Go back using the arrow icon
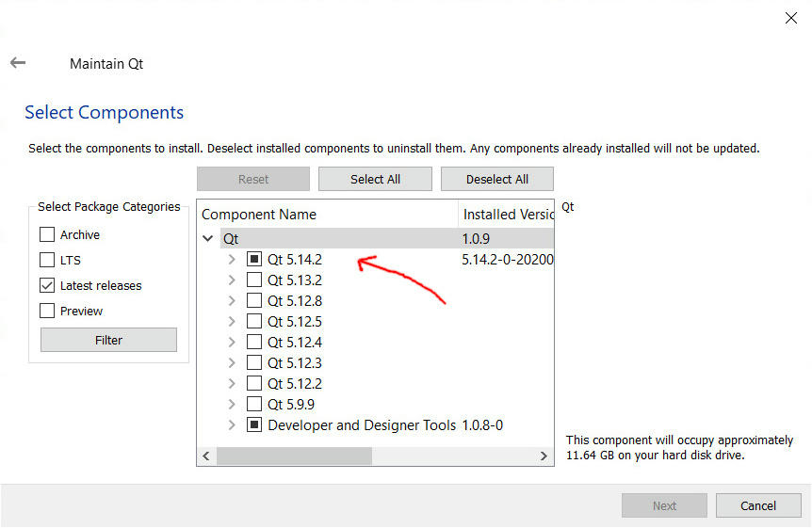The width and height of the screenshot is (812, 528). click(x=18, y=63)
